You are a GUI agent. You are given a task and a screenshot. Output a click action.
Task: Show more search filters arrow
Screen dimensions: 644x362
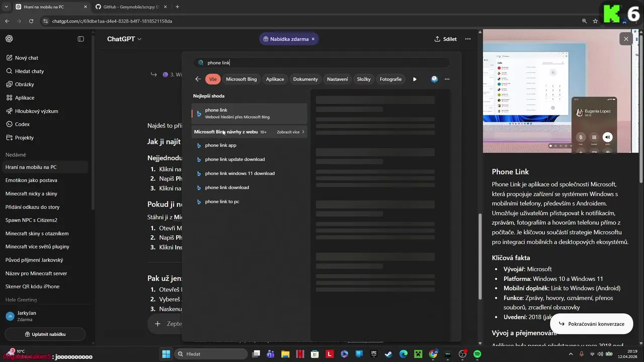tap(415, 79)
